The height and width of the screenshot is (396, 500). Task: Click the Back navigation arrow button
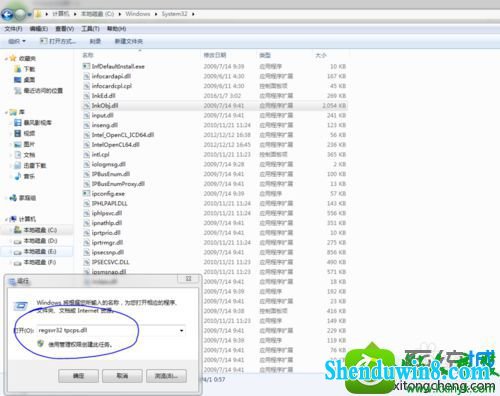7,14
